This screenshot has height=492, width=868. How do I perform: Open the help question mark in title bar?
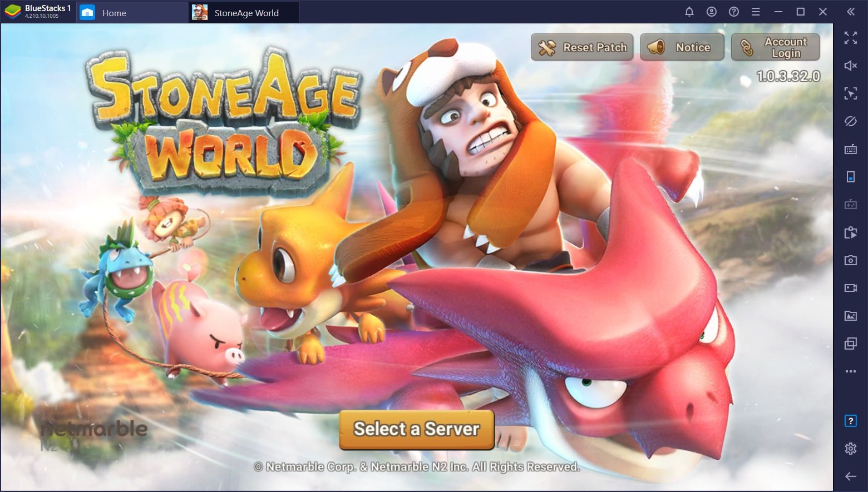point(733,12)
